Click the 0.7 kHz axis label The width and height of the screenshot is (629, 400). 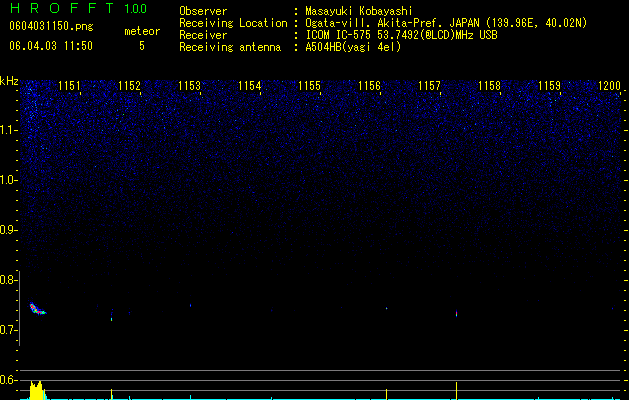[8, 330]
